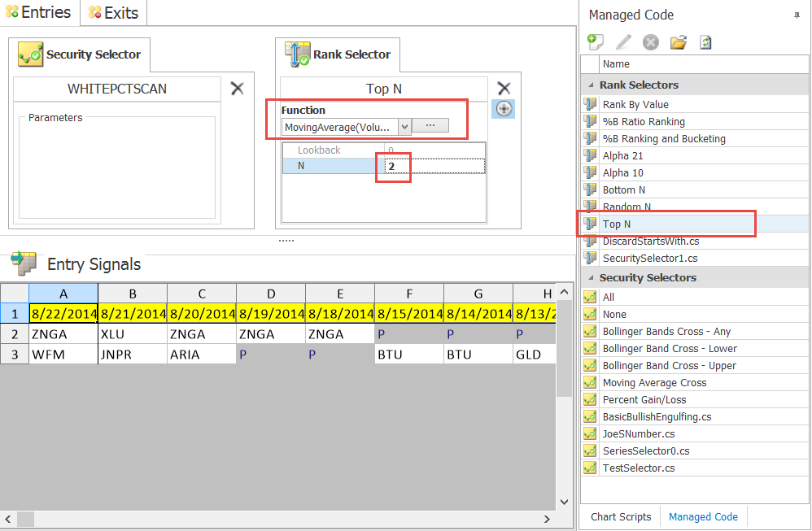The height and width of the screenshot is (531, 812).
Task: Click grid vertical scrollbar up arrow
Action: tap(564, 292)
